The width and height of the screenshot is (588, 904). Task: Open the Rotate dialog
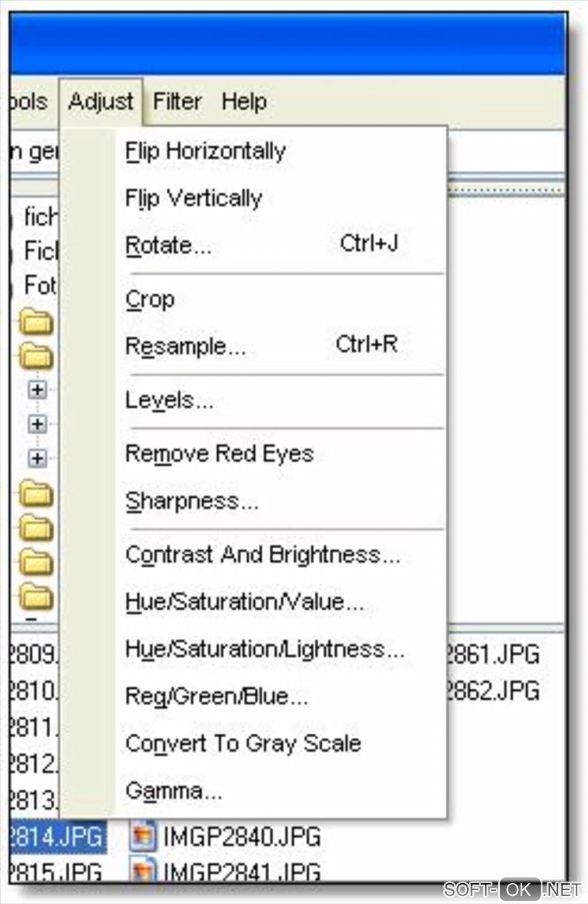[168, 246]
